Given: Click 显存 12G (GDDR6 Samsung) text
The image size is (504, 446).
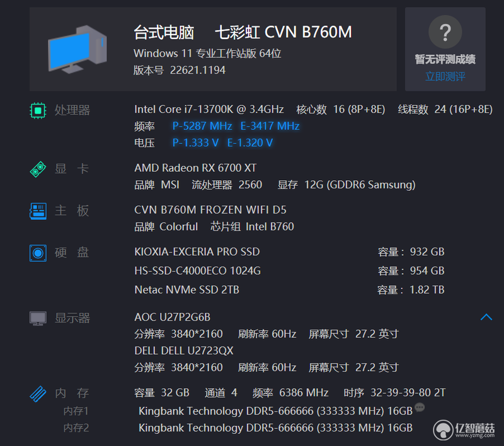Looking at the screenshot, I should click(x=346, y=185).
